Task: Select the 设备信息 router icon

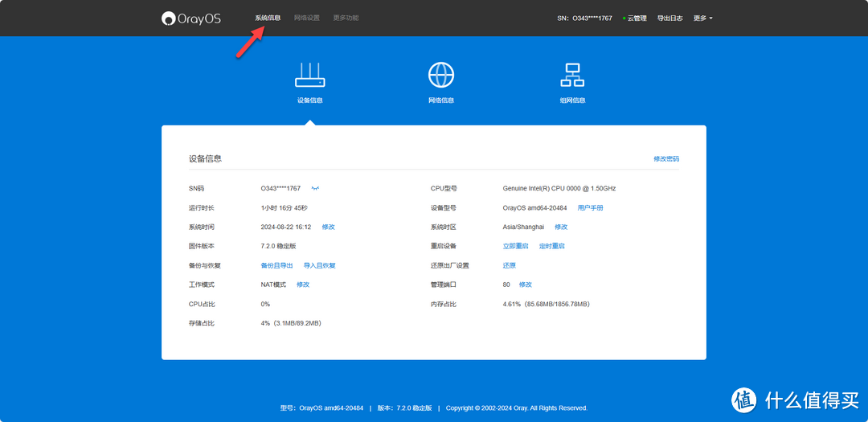Action: 309,76
